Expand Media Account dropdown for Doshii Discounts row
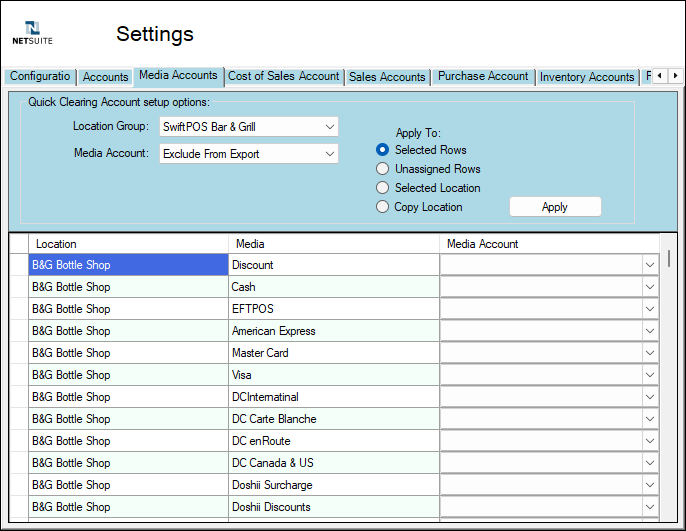Screen dimensions: 686x531 (650, 507)
